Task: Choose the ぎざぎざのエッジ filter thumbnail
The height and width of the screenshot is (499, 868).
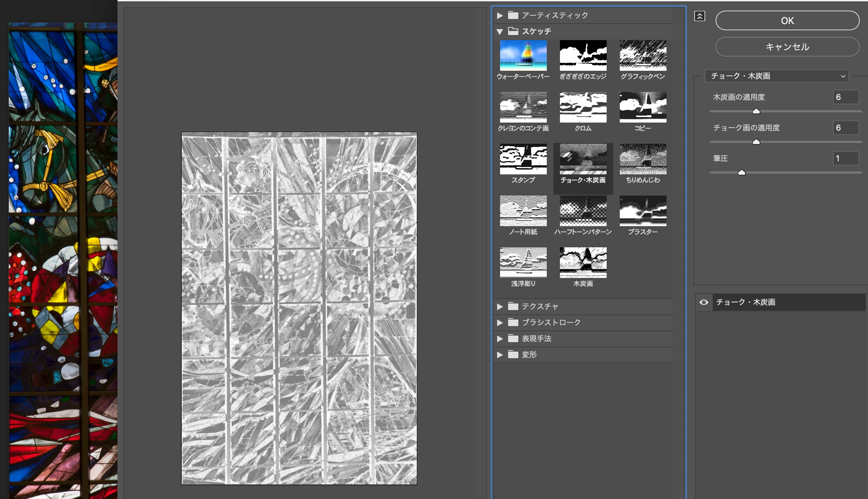Action: [x=583, y=55]
